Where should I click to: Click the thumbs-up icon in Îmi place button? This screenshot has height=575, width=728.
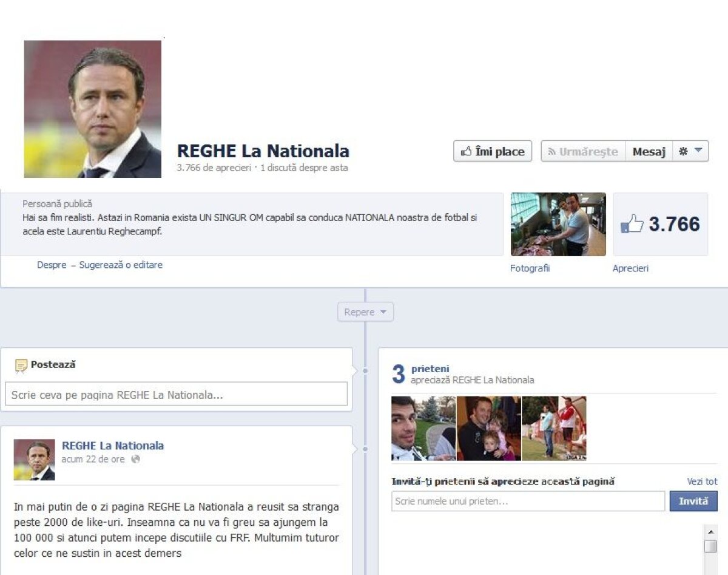pyautogui.click(x=467, y=151)
